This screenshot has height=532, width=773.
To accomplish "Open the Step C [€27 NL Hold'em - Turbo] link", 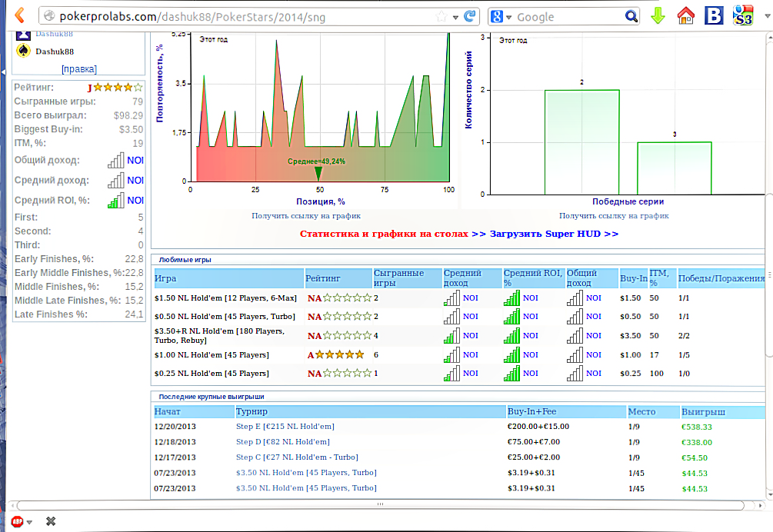I will [x=297, y=457].
